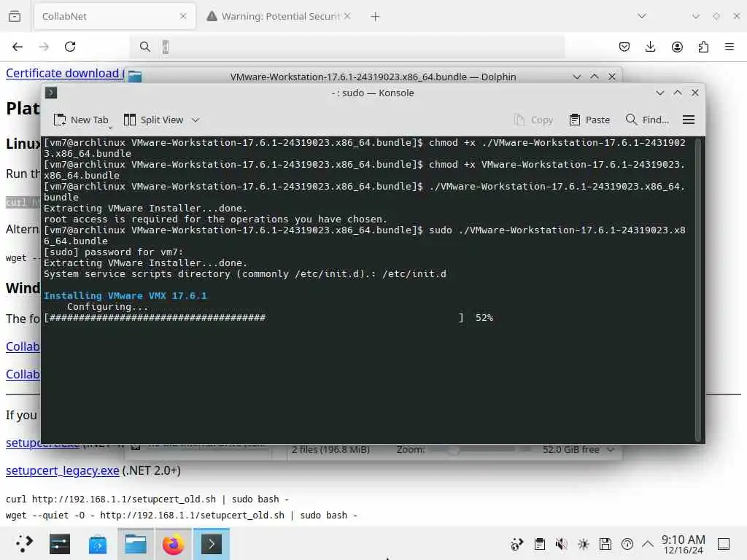The width and height of the screenshot is (747, 560).
Task: Switch to Firefox from the taskbar
Action: [x=173, y=544]
